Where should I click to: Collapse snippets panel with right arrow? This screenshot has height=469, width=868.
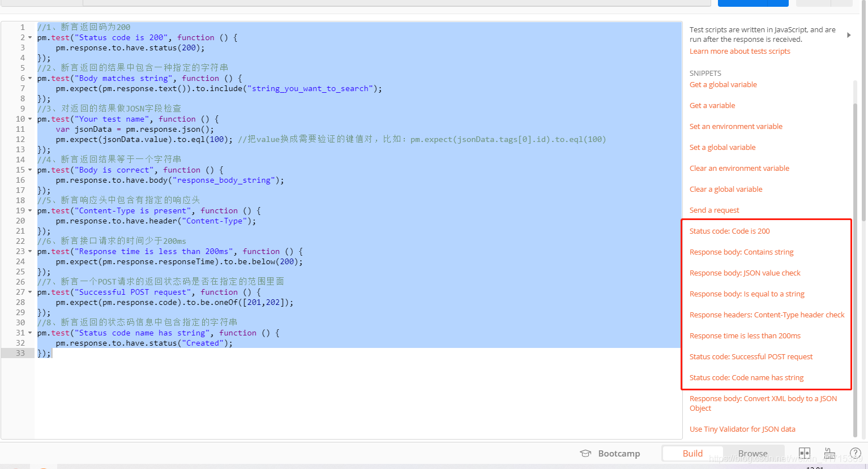pyautogui.click(x=849, y=35)
